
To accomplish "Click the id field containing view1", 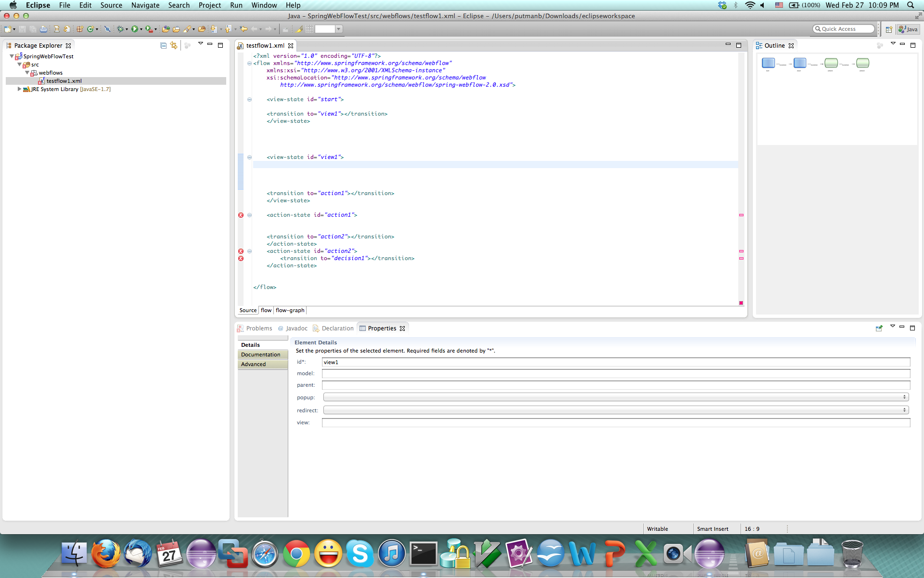I will (x=616, y=362).
